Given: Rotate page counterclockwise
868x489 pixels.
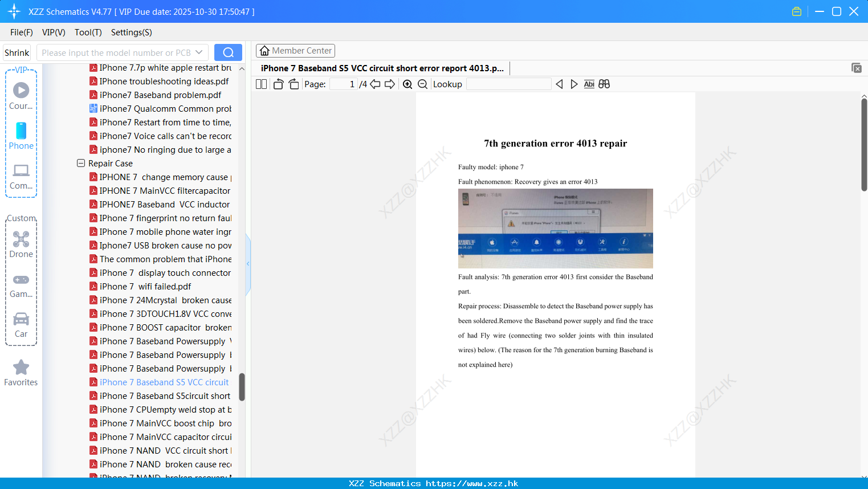Looking at the screenshot, I should [x=278, y=84].
